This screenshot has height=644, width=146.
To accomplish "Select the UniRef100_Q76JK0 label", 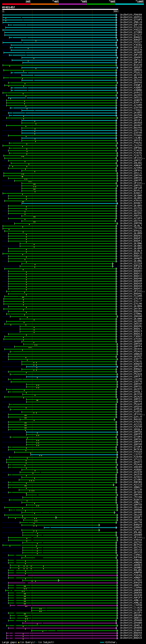I will pyautogui.click(x=131, y=299).
